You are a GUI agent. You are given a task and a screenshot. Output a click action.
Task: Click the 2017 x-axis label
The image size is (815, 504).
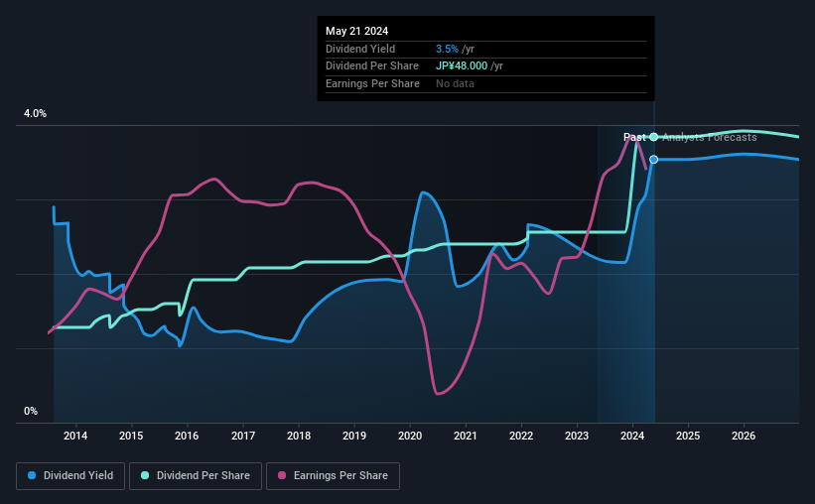(243, 436)
